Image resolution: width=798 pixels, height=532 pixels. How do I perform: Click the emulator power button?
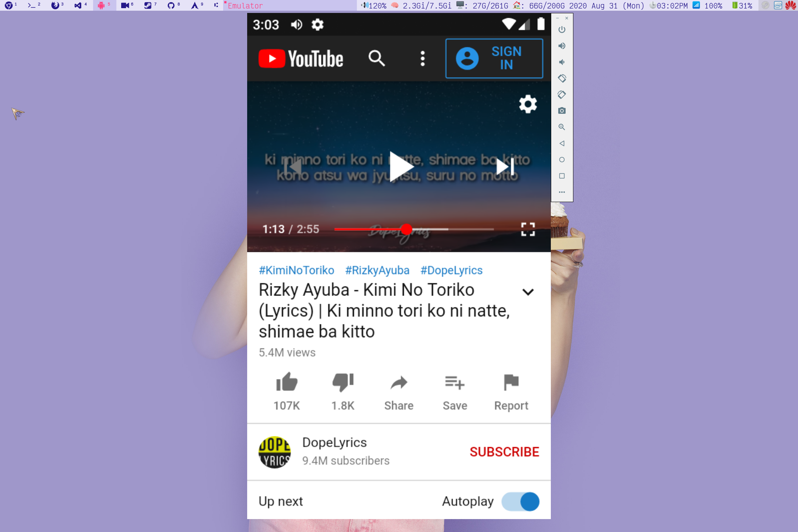pyautogui.click(x=562, y=30)
